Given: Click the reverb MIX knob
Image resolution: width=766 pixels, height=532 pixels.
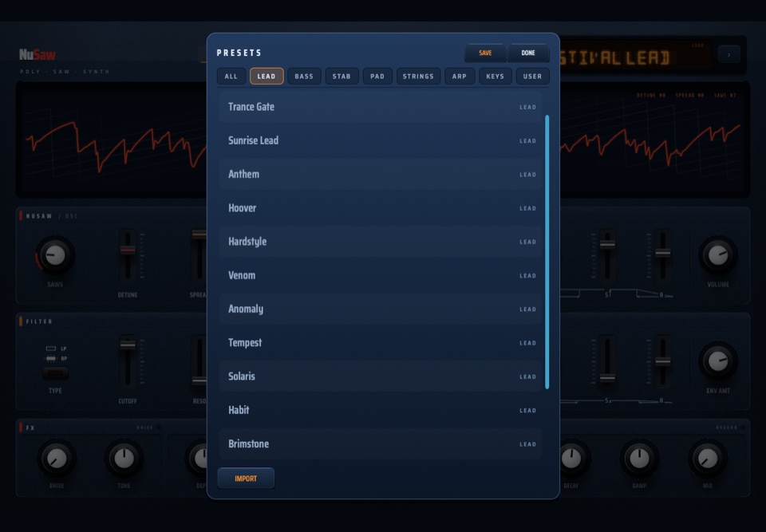Looking at the screenshot, I should [x=708, y=459].
